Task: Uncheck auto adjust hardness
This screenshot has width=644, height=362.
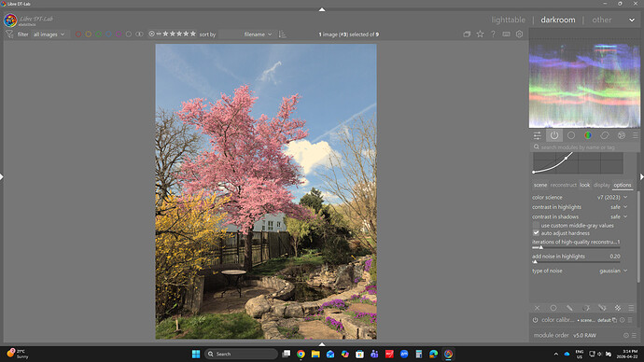Action: pos(536,233)
